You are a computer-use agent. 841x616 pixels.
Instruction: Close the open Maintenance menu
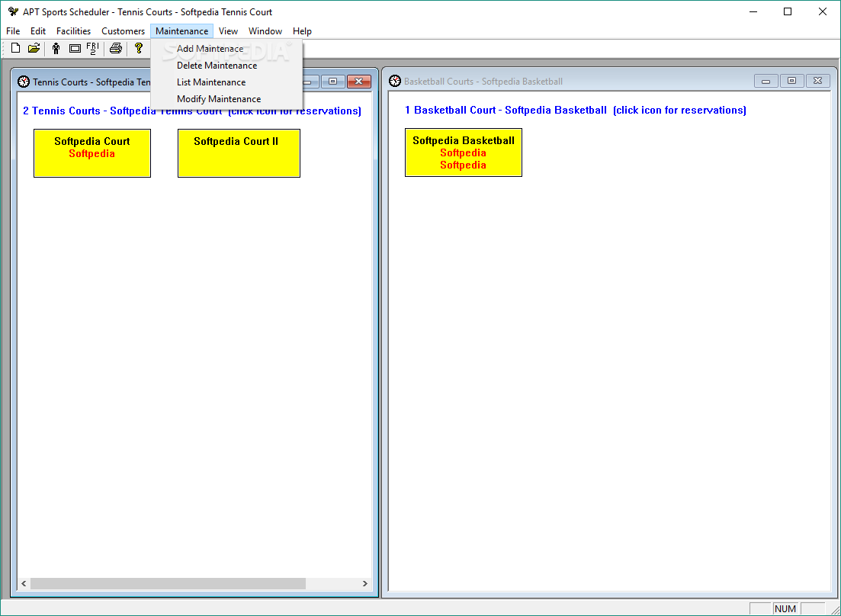[x=181, y=31]
